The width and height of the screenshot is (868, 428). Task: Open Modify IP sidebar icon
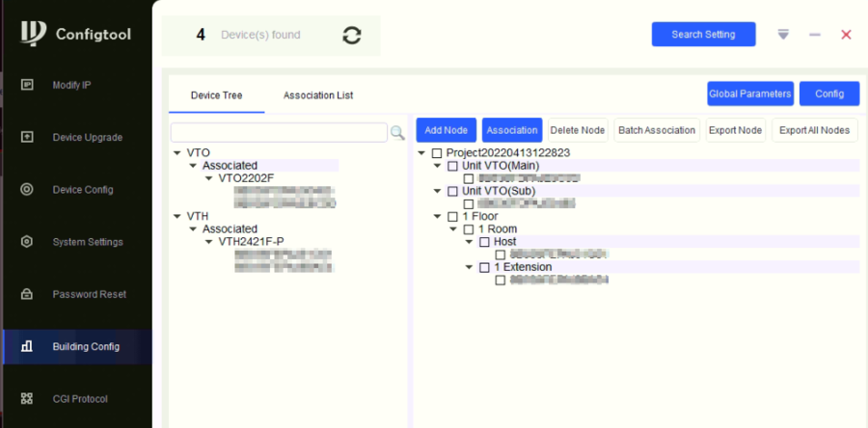click(x=27, y=85)
